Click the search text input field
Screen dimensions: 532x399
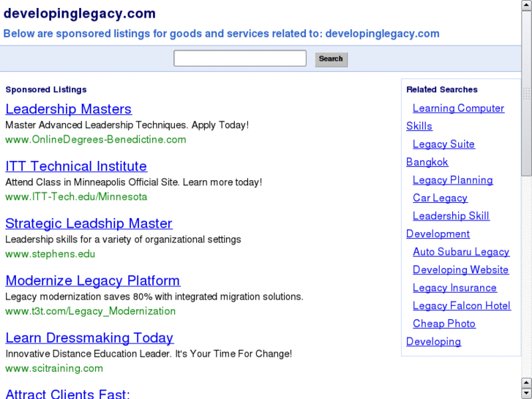coord(240,59)
